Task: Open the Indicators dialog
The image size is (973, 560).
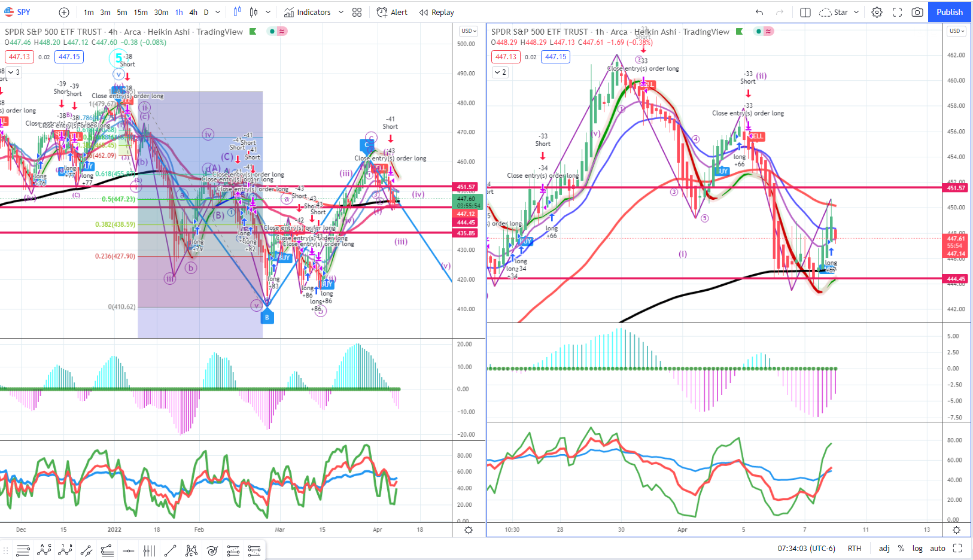Action: (308, 12)
